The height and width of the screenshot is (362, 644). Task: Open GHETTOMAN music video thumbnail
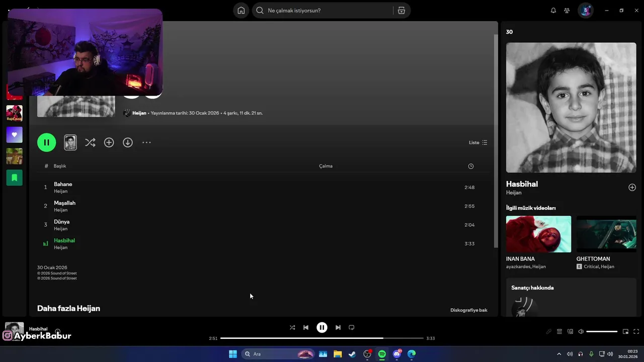click(606, 234)
